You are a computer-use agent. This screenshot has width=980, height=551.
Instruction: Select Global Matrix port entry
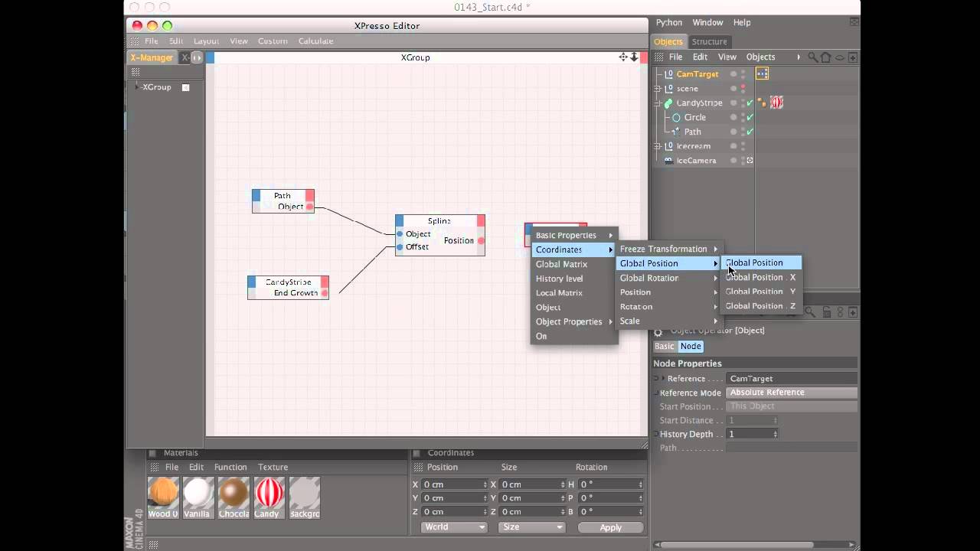(x=574, y=264)
